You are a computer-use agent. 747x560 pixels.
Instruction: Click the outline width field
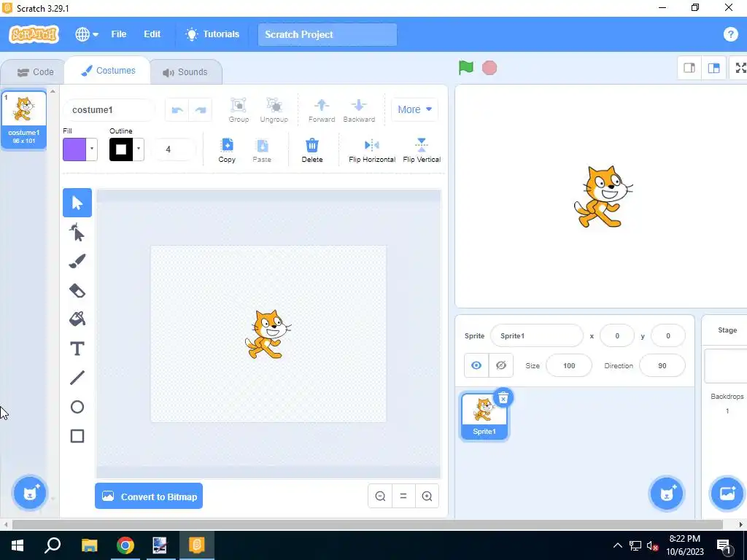[x=174, y=149]
